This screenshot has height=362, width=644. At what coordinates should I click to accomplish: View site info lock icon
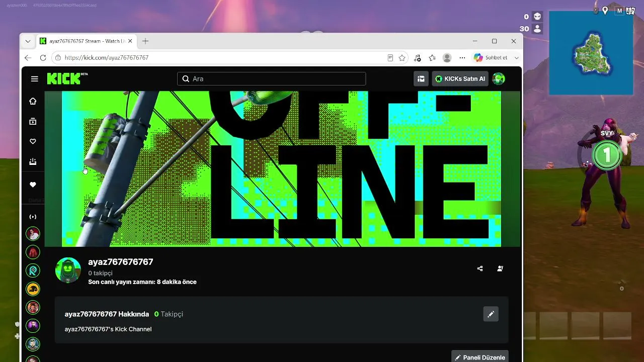point(58,58)
